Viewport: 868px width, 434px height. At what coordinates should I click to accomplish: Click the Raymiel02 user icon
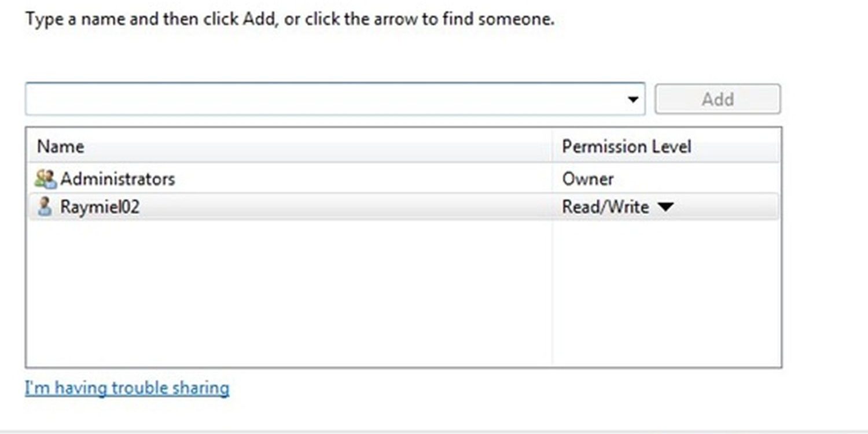pyautogui.click(x=44, y=207)
